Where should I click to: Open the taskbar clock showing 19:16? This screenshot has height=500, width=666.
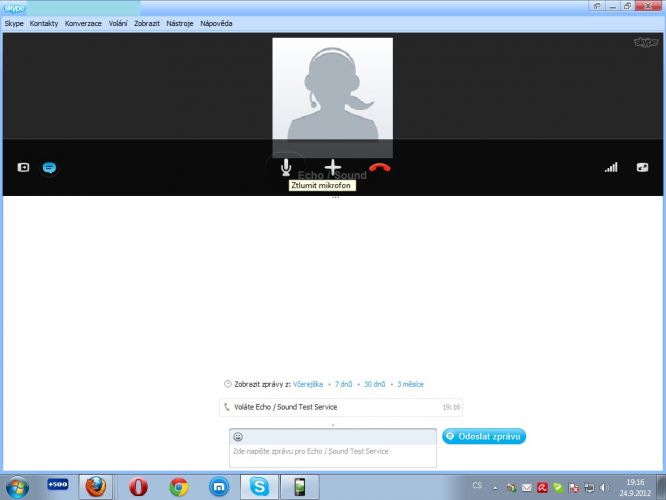[x=635, y=488]
